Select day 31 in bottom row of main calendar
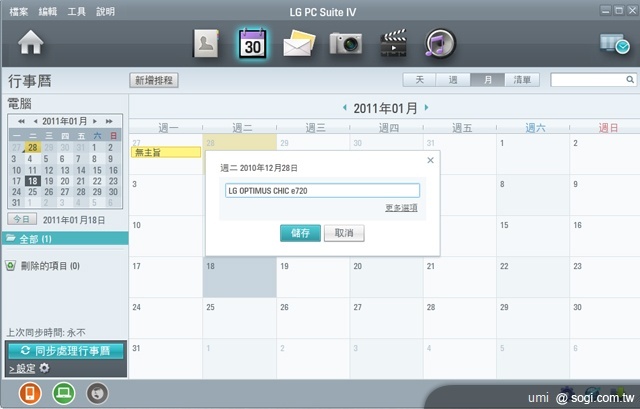 (166, 358)
